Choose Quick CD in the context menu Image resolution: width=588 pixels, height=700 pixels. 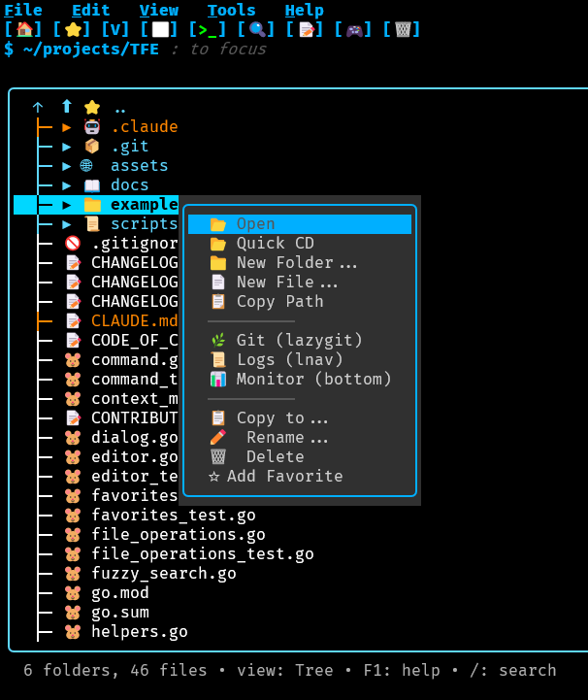300,244
